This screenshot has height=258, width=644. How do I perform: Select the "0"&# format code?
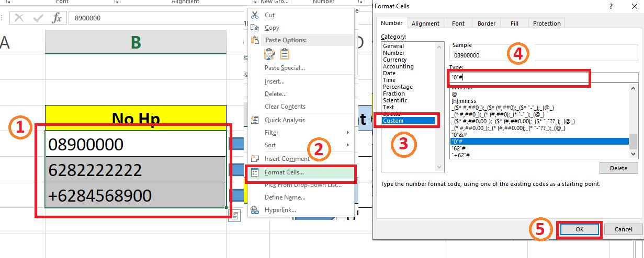click(459, 134)
